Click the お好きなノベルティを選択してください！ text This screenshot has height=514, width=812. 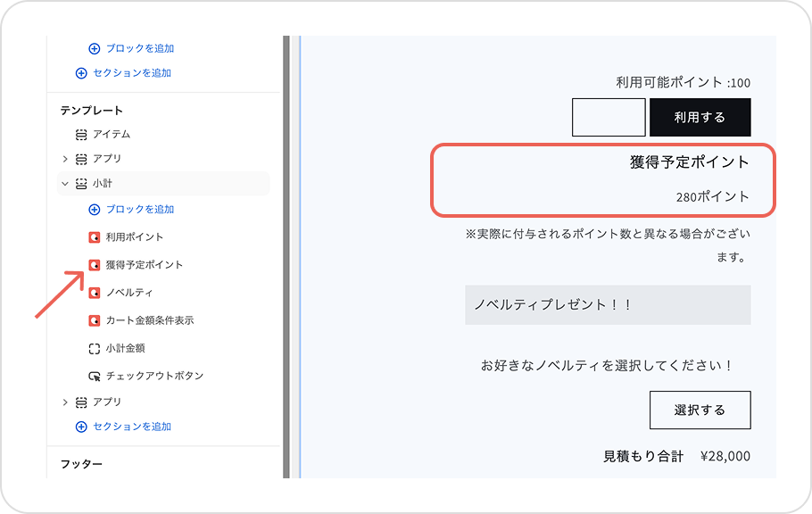(606, 366)
